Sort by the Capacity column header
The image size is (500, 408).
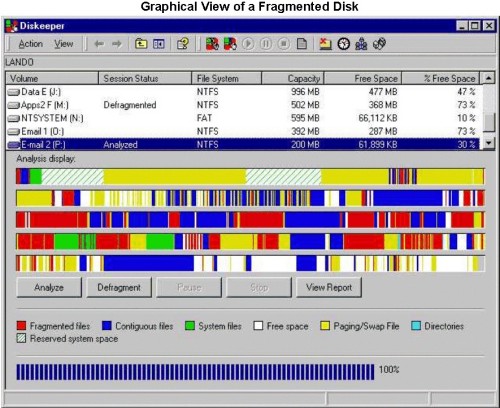click(x=293, y=78)
